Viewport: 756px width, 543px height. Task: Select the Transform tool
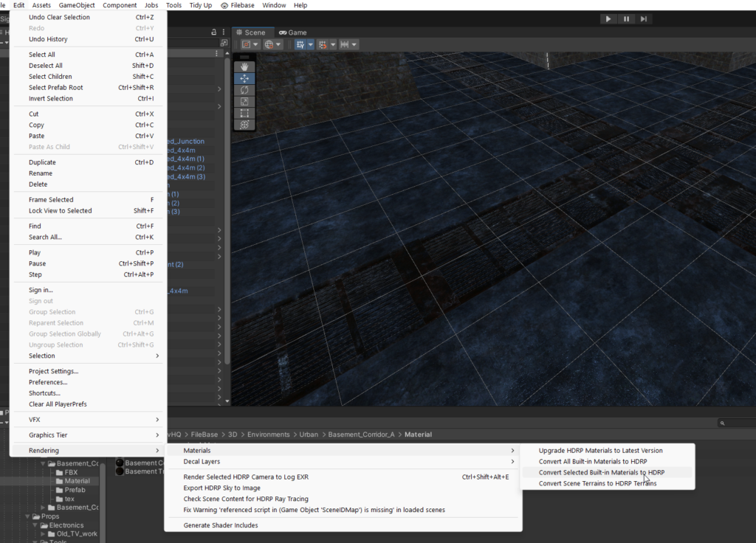click(244, 125)
